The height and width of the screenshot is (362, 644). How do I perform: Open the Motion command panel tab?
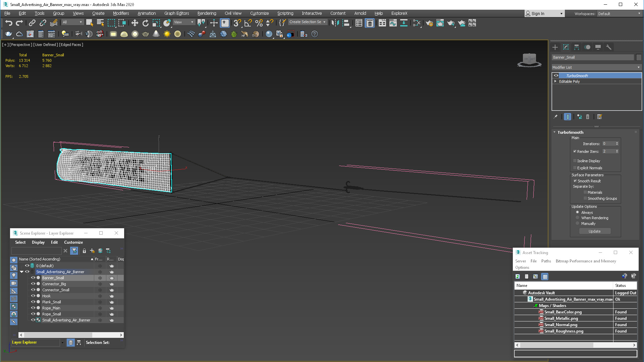[x=587, y=47]
